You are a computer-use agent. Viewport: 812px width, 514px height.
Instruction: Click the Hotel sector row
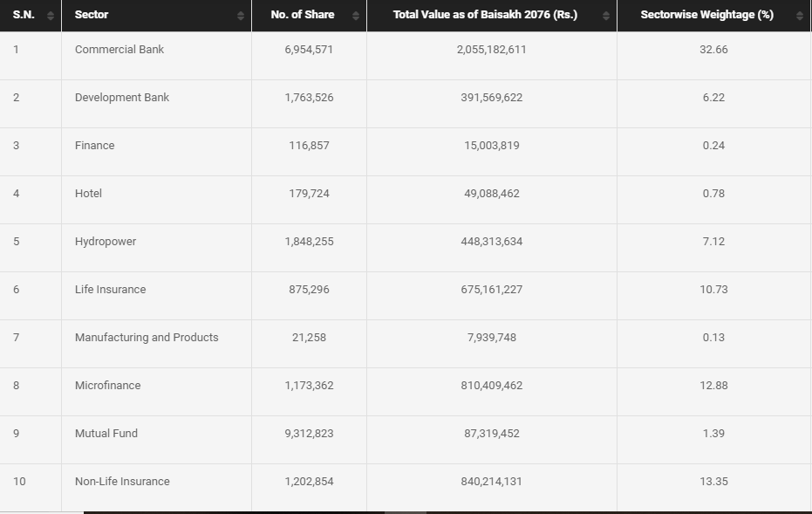click(406, 200)
